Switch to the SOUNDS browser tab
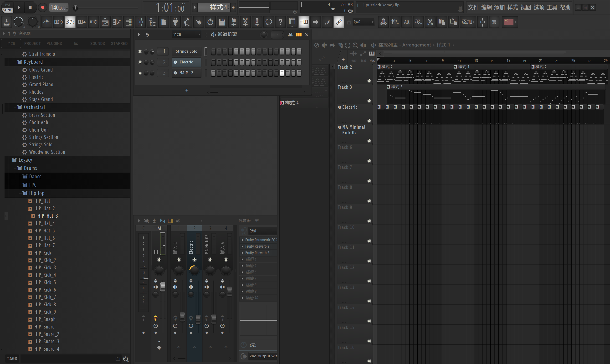610x364 pixels. point(97,44)
